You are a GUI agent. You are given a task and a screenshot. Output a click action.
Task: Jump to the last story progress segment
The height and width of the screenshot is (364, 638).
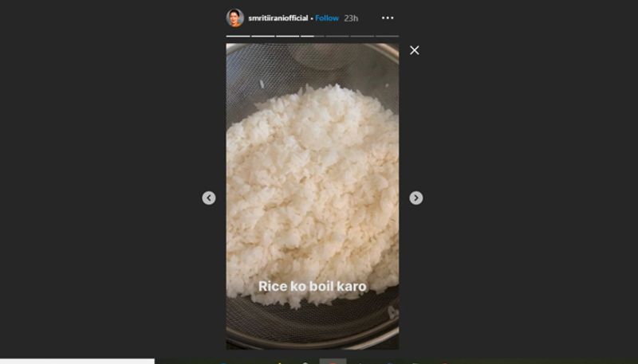pyautogui.click(x=387, y=36)
